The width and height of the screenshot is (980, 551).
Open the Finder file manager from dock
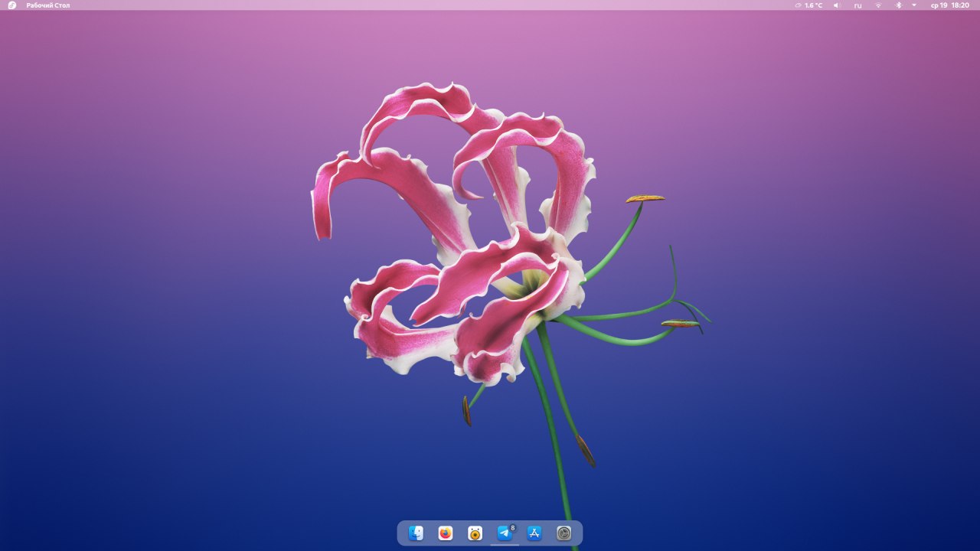416,533
